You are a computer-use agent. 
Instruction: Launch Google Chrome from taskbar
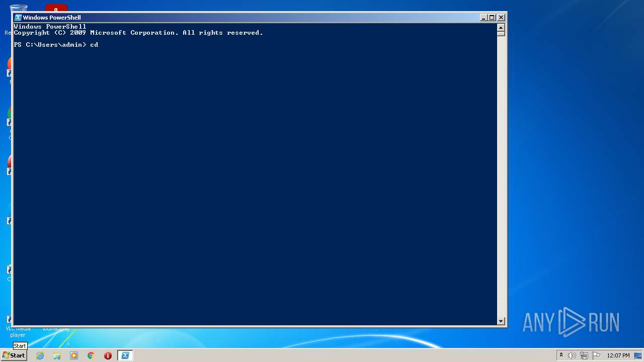click(x=91, y=355)
